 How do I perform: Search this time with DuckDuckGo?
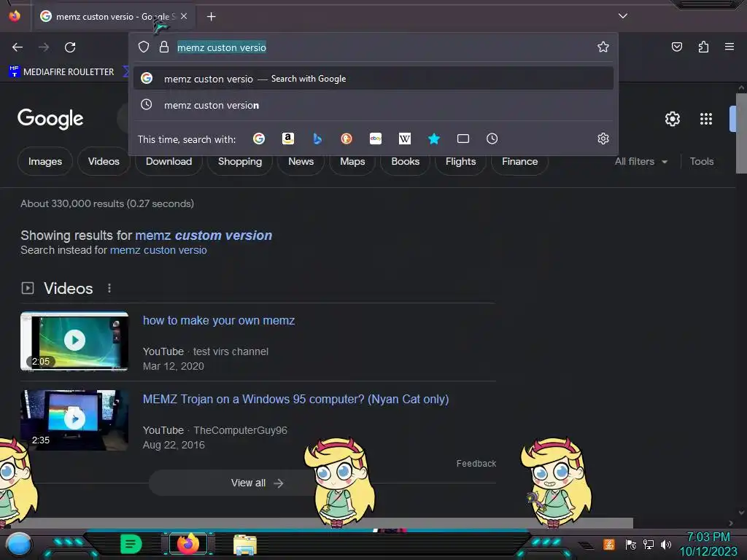[x=347, y=139]
